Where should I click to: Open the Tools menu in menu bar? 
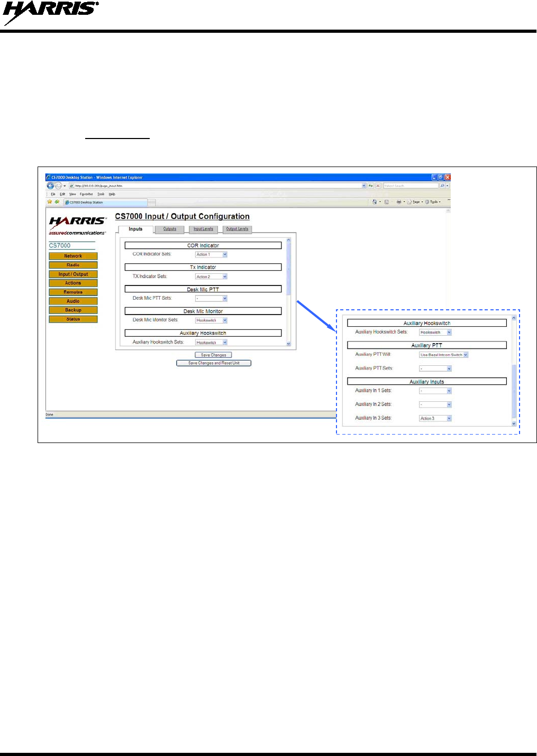tap(101, 194)
